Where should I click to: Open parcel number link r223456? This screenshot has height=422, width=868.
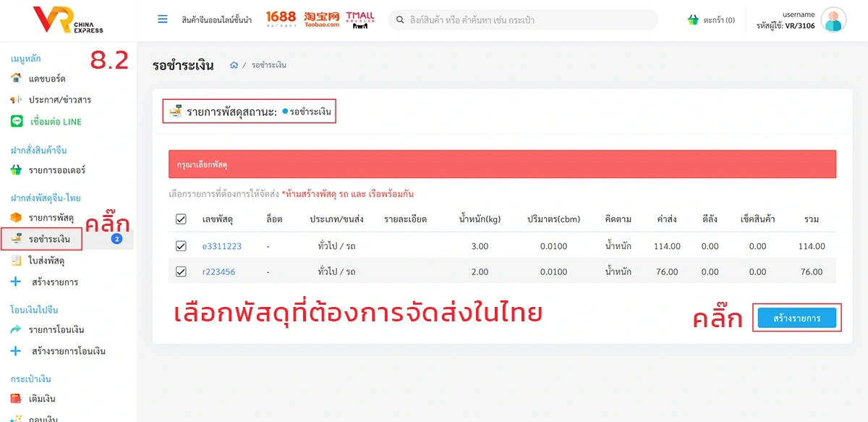218,272
